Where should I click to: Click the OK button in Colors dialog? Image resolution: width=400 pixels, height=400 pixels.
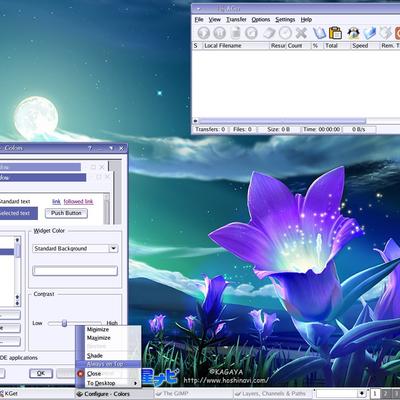click(41, 373)
